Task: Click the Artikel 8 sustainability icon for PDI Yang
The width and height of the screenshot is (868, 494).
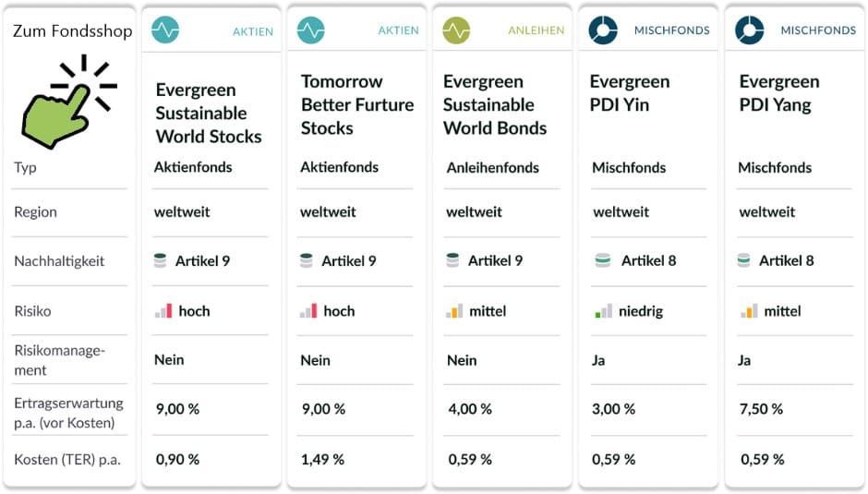Action: (x=743, y=261)
